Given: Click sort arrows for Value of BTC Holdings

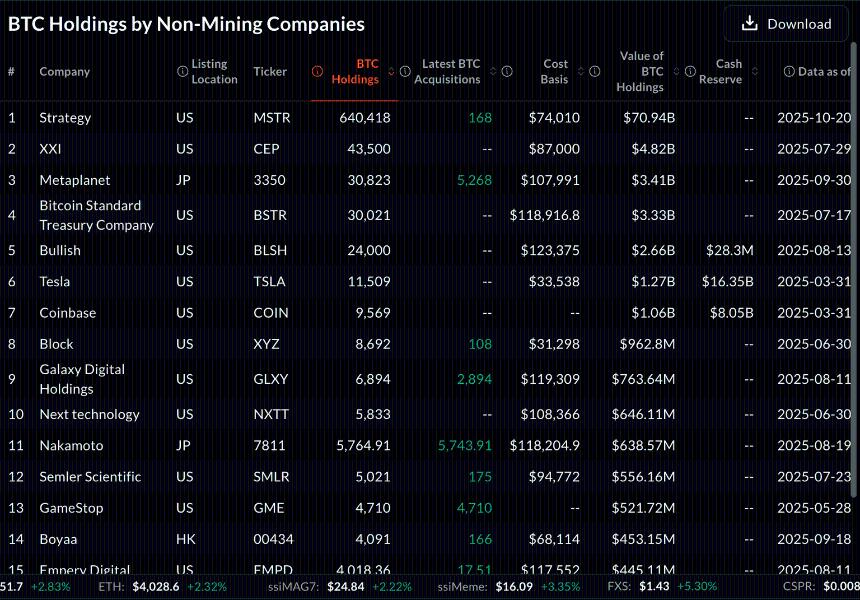Looking at the screenshot, I should click(x=676, y=71).
